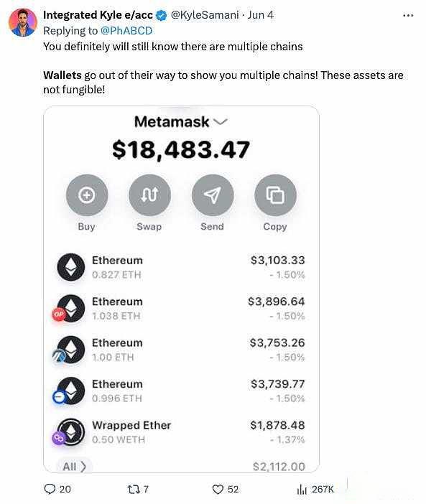Select the Ethereum 0.827 ETH row
Image resolution: width=426 pixels, height=504 pixels.
pos(181,267)
